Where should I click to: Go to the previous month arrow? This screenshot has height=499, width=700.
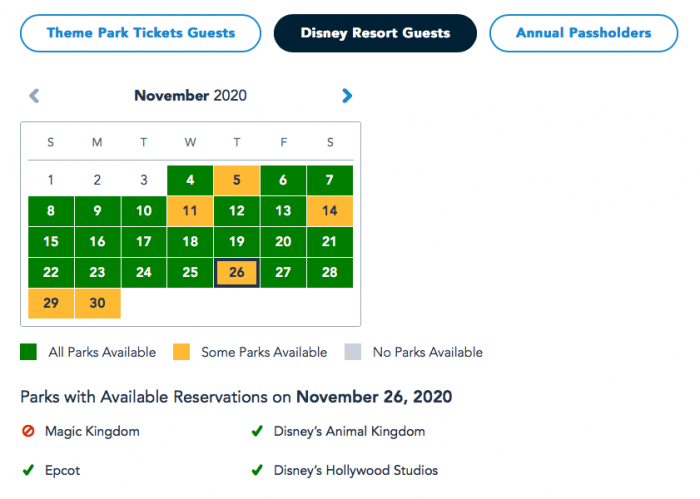[x=34, y=96]
